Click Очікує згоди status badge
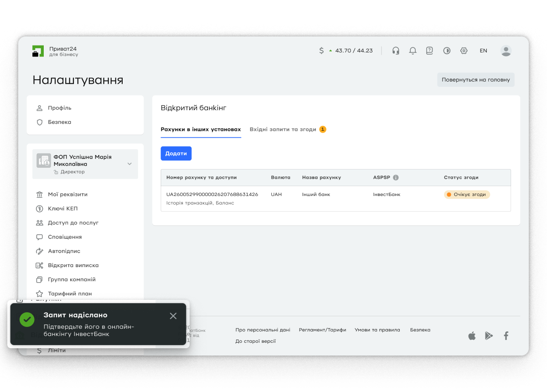547x392 pixels. tap(467, 195)
